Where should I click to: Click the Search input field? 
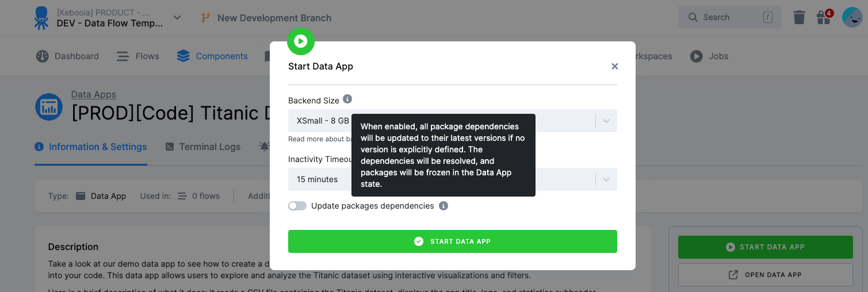click(x=730, y=17)
